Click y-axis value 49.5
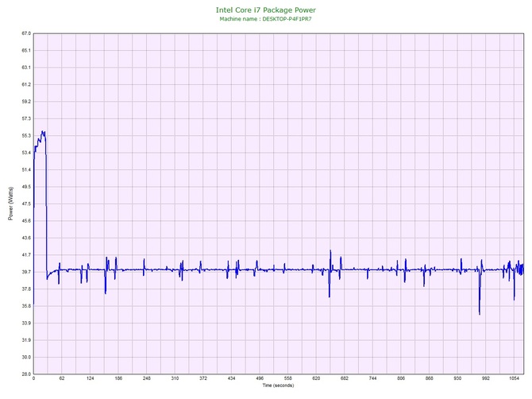This screenshot has width=532, height=399. tap(26, 187)
